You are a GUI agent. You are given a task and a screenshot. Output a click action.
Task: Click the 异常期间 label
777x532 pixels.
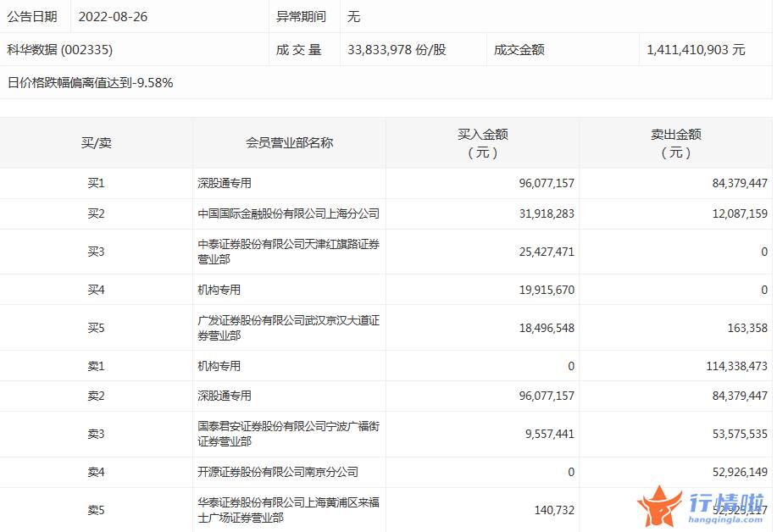click(x=301, y=17)
